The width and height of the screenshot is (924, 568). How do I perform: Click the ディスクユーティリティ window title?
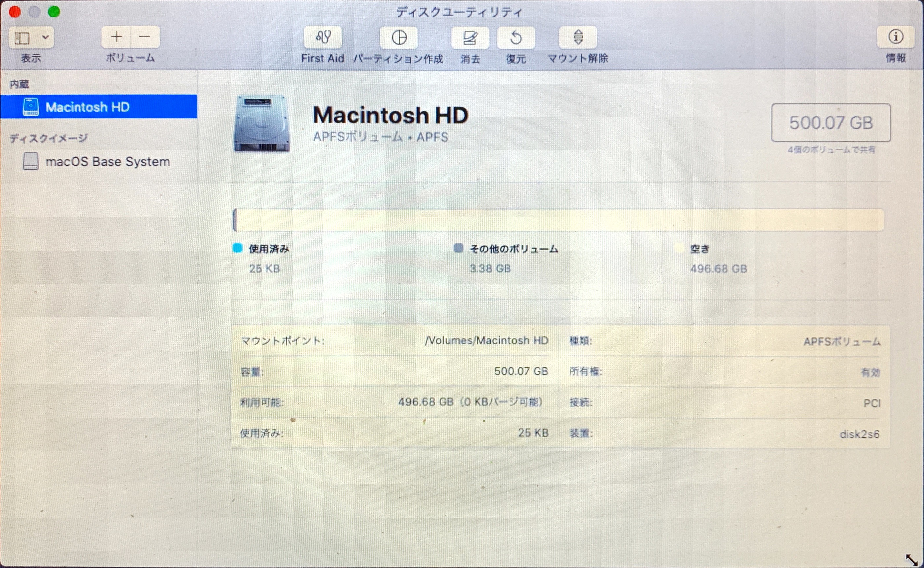pyautogui.click(x=459, y=12)
